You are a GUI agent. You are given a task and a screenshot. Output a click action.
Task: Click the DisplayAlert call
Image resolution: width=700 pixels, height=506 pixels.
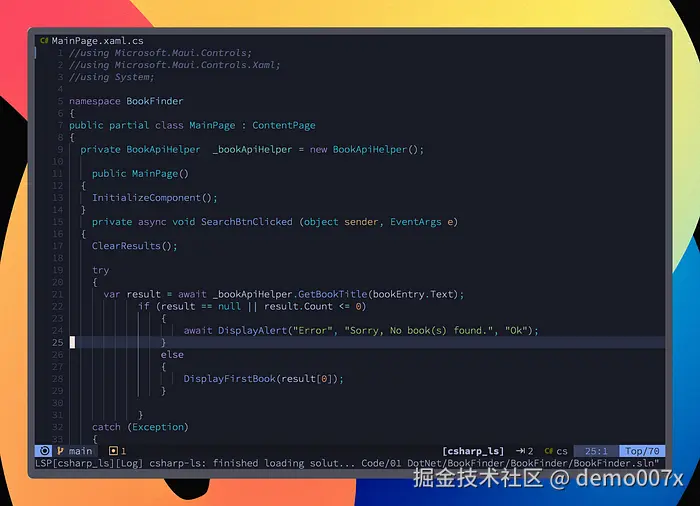[252, 330]
